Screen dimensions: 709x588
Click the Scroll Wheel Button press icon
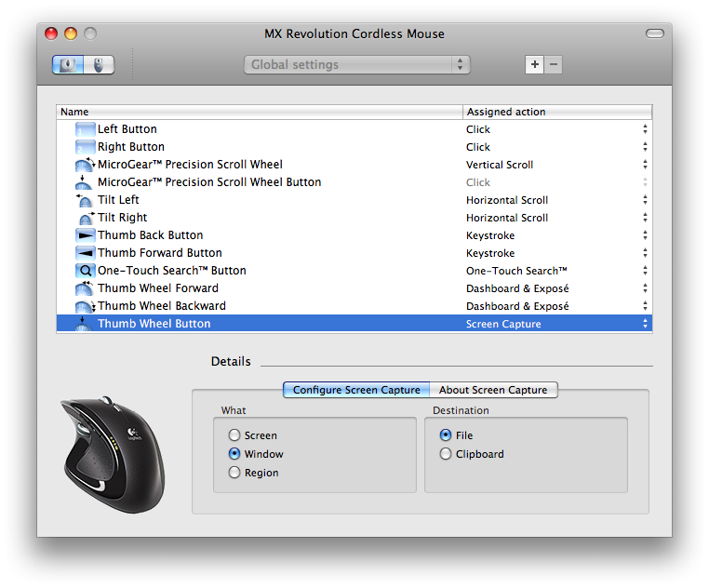point(83,182)
